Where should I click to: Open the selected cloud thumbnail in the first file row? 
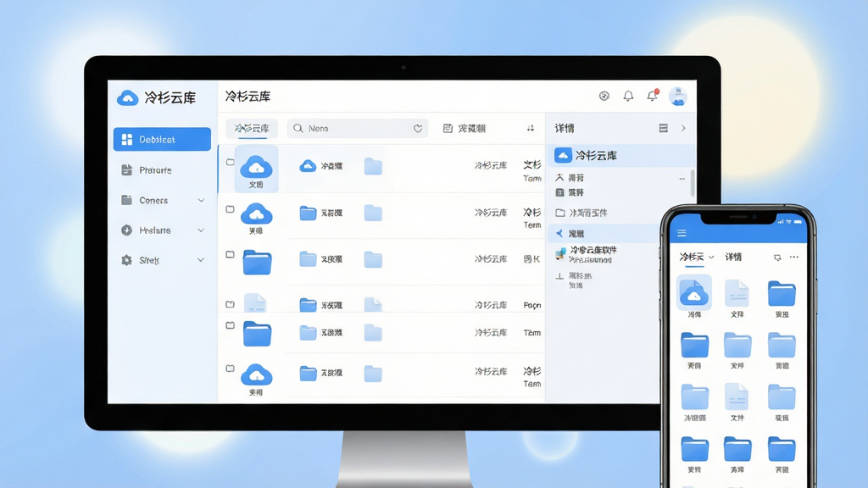(256, 169)
